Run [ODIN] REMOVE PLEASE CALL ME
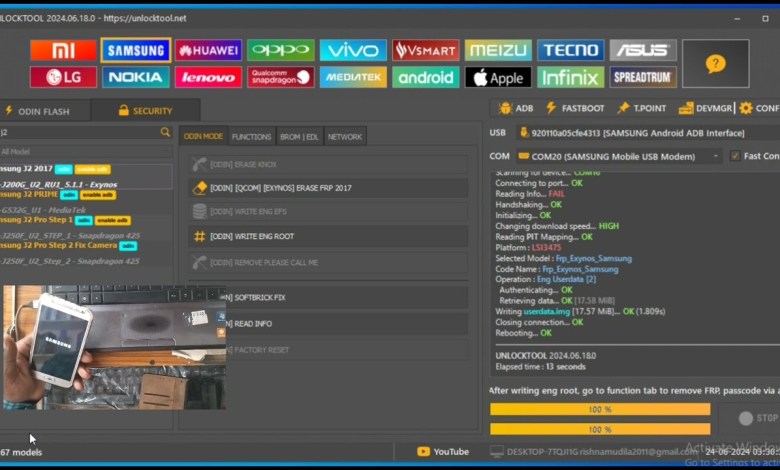780x470 pixels. [328, 262]
